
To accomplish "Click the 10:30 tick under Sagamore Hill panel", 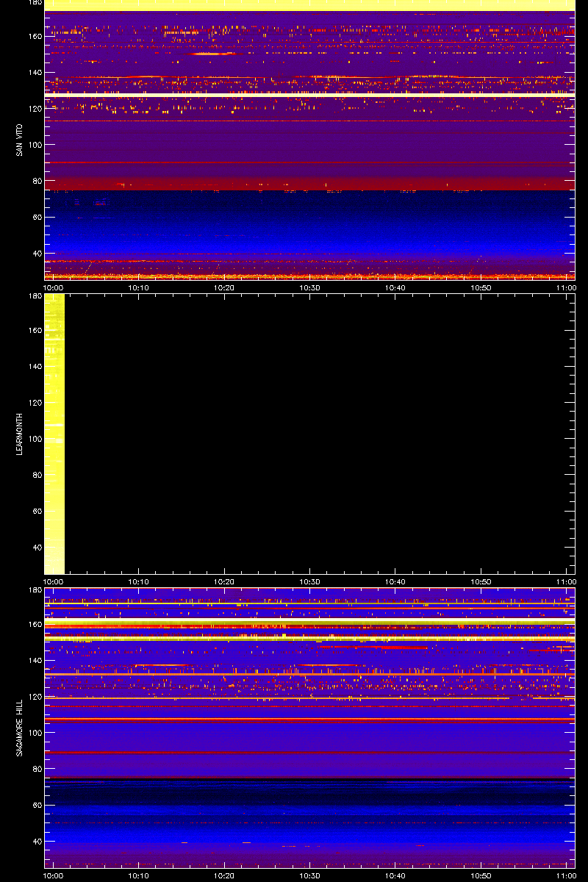I will 310,875.
